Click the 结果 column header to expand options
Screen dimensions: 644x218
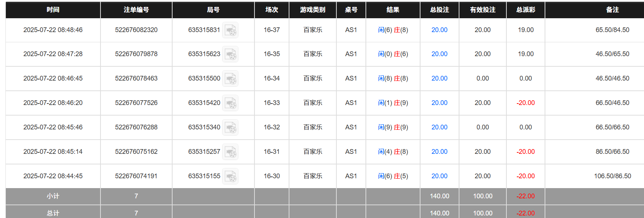tap(392, 10)
